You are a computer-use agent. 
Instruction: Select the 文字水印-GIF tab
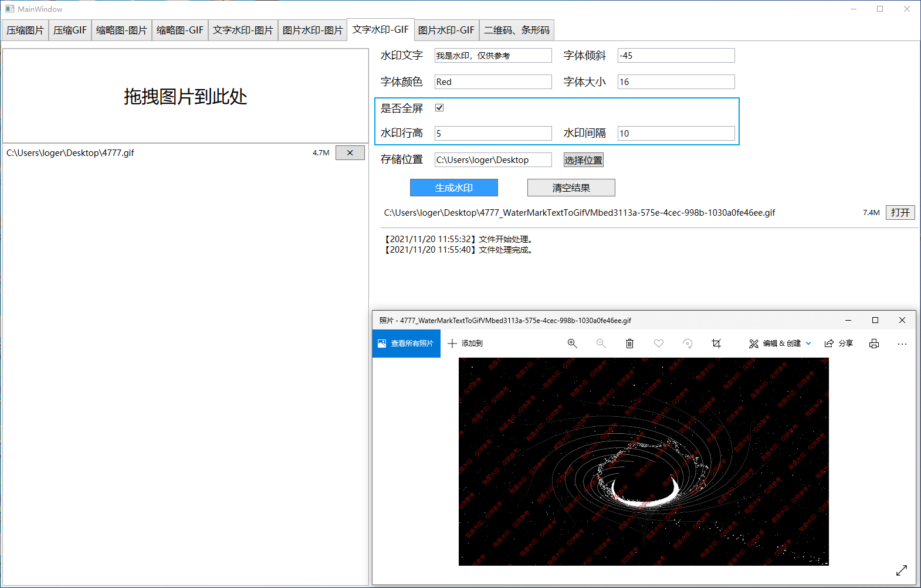pos(381,29)
